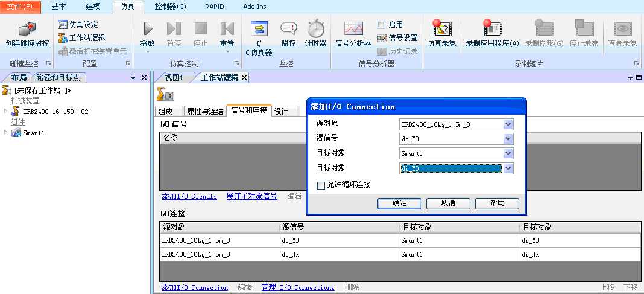Click the 源对象 column header in I/O连接
This screenshot has height=294, width=644.
(x=219, y=227)
